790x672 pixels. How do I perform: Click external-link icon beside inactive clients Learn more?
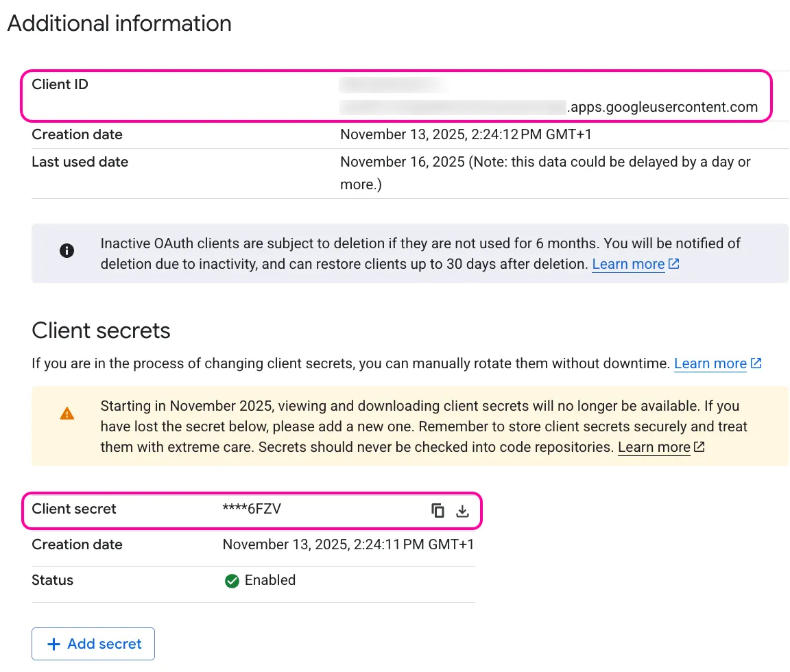pos(673,263)
